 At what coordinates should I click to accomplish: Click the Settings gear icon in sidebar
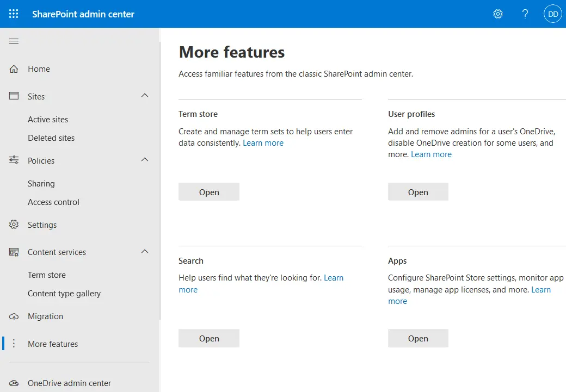point(14,225)
